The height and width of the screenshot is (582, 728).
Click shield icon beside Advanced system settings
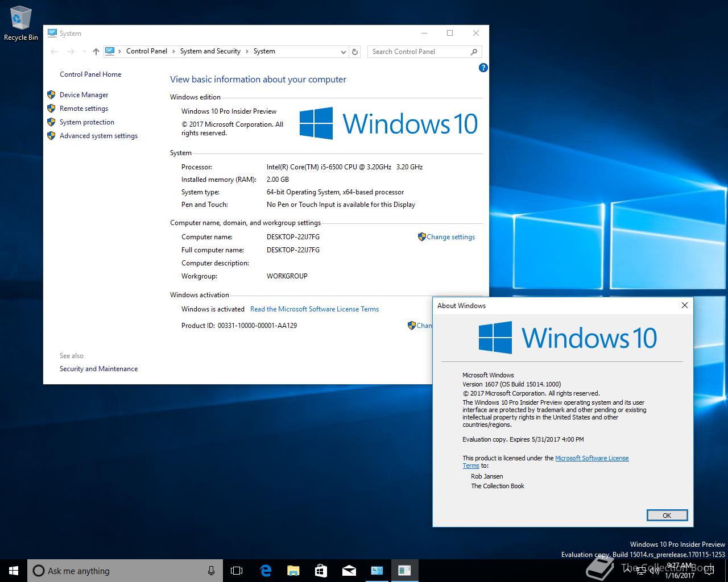[51, 136]
